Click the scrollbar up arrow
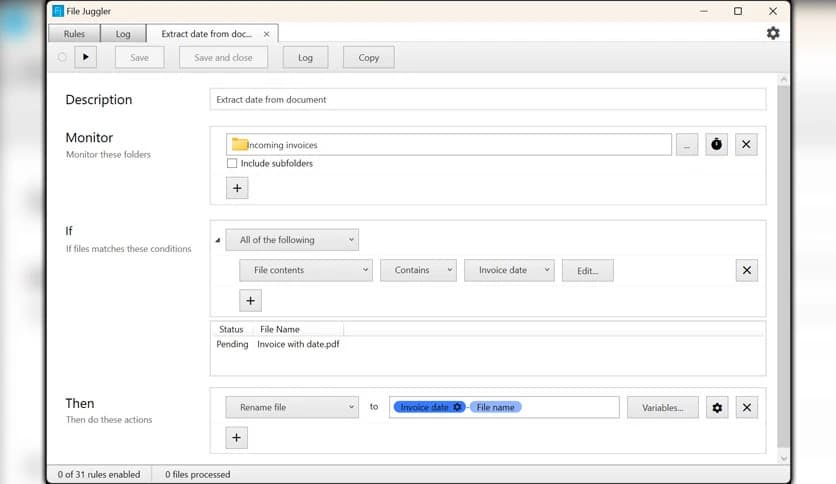The width and height of the screenshot is (836, 484). pos(783,79)
